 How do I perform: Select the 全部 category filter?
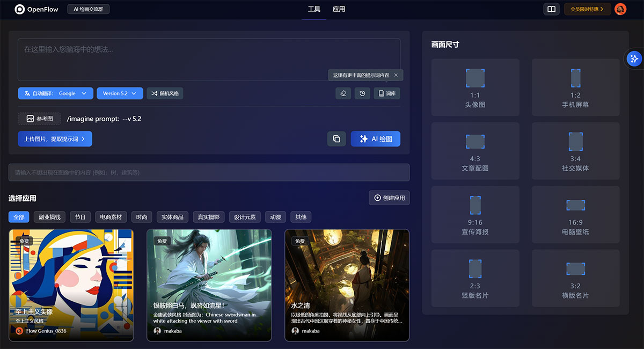tap(18, 217)
